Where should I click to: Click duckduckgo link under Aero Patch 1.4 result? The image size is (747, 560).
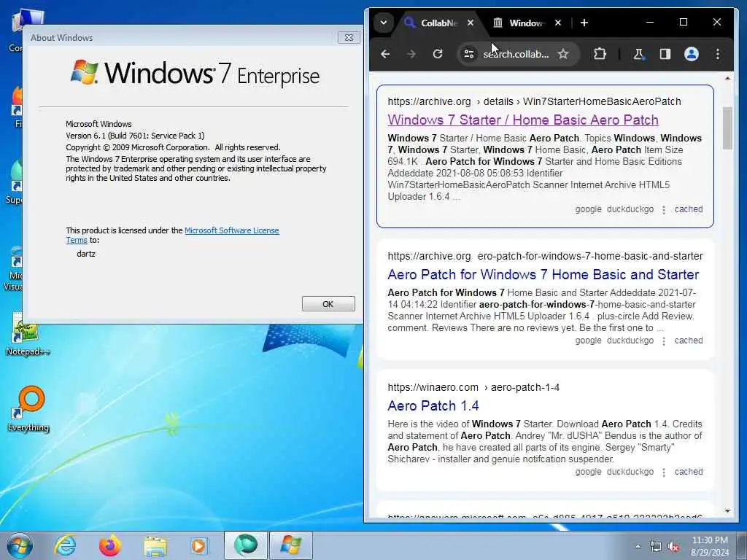click(630, 472)
